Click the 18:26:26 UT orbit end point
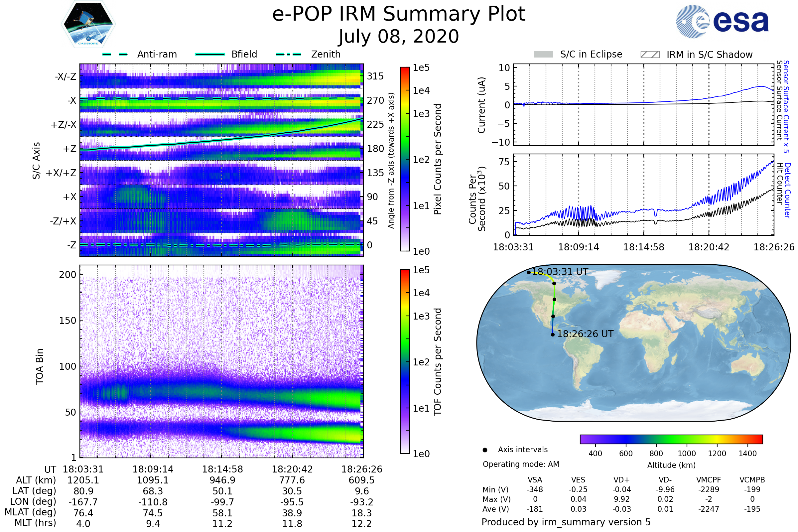The height and width of the screenshot is (532, 798). [553, 334]
